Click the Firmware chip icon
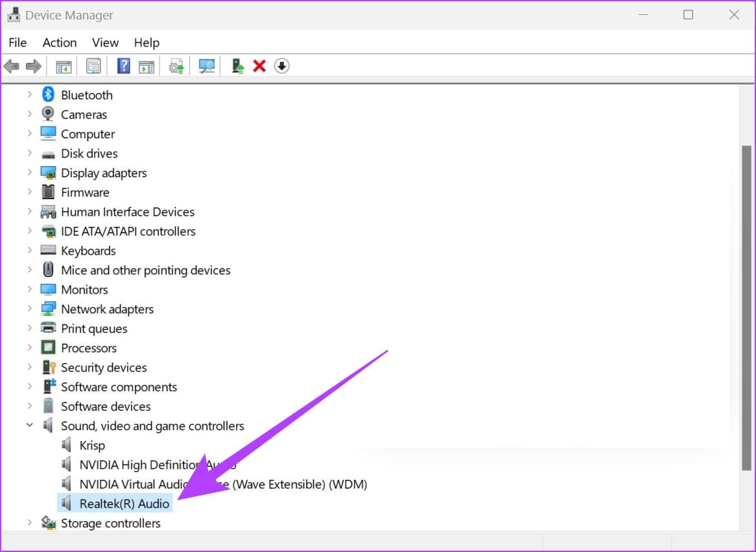Screen dimensions: 756x552 48,192
